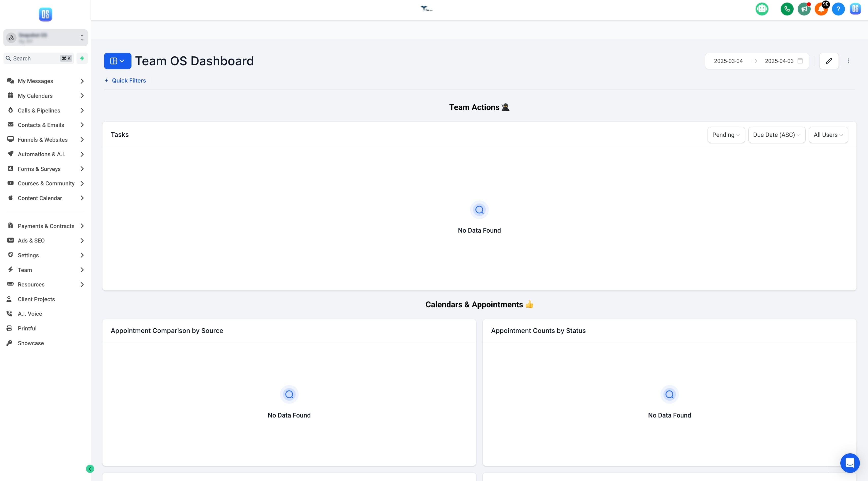Viewport: 868px width, 481px height.
Task: Click the Calls & Pipelines flame icon
Action: coord(10,110)
